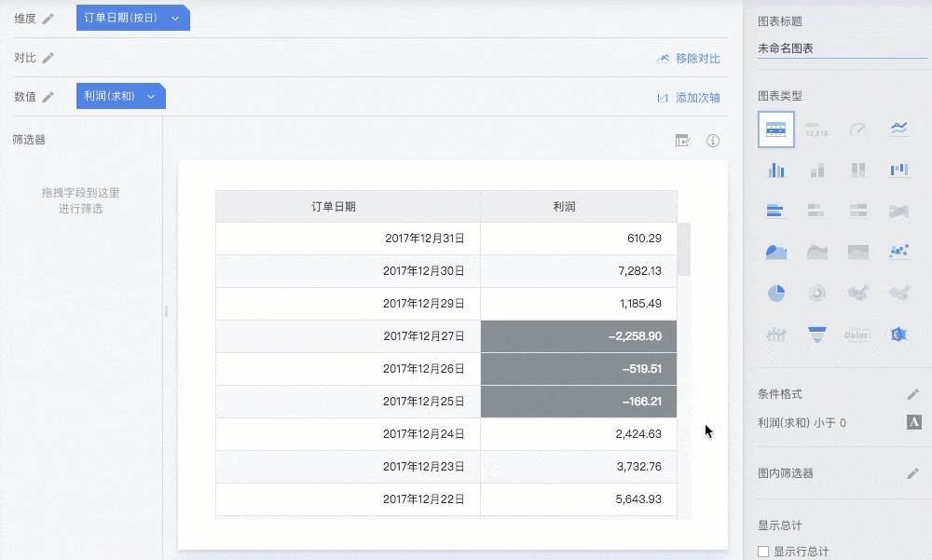Click the export table icon above chart

[x=682, y=141]
